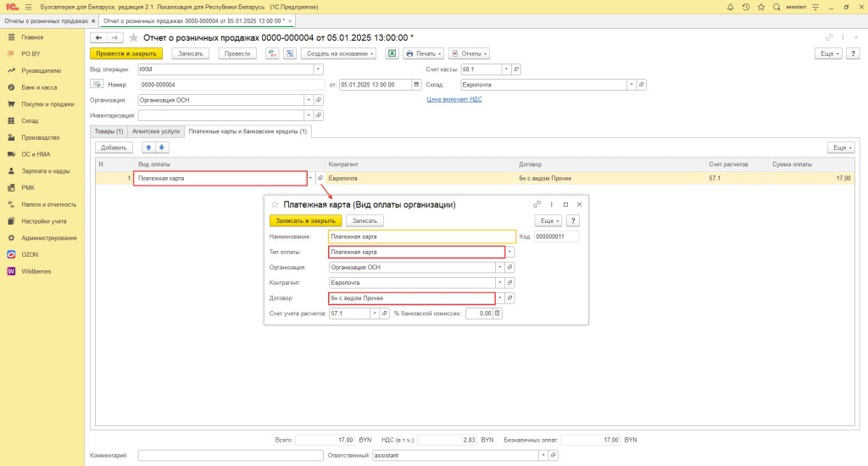868x466 pixels.
Task: Click the document structure icon beside Дт/Кт
Action: tap(290, 53)
